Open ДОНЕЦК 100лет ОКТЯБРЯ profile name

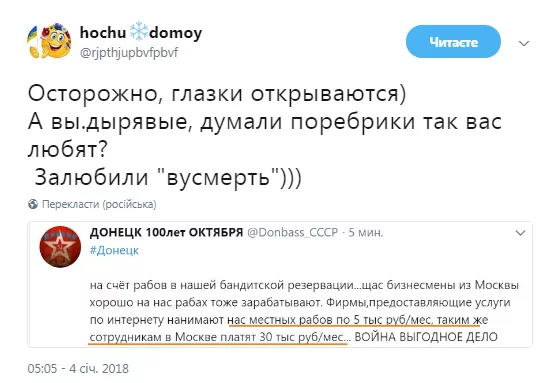pos(166,233)
